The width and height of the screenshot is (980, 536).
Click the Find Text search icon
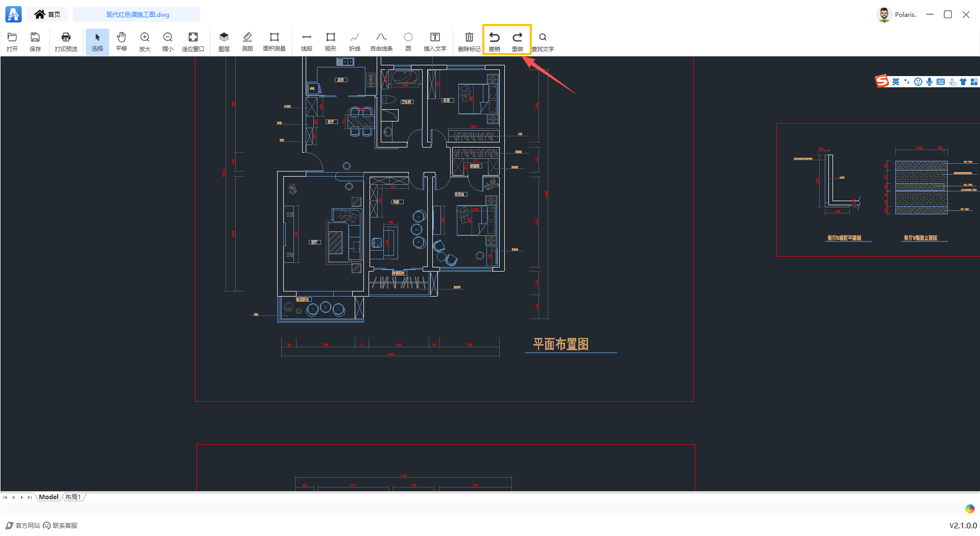click(543, 41)
